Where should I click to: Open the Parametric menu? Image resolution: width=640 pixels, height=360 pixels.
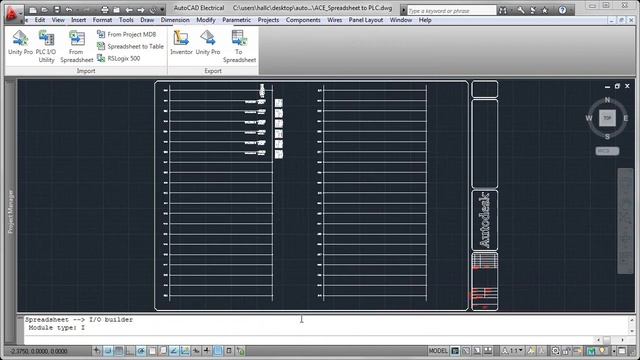tap(236, 20)
